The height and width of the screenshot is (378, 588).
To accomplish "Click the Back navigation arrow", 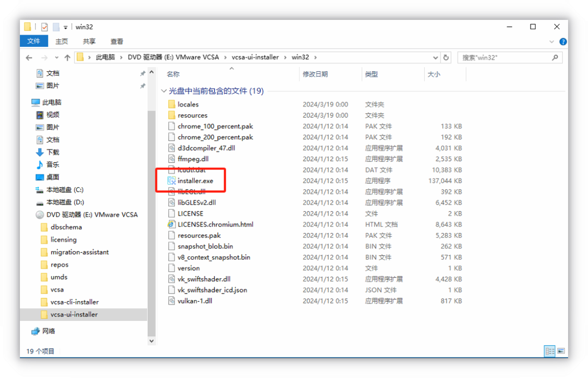I will pyautogui.click(x=29, y=58).
